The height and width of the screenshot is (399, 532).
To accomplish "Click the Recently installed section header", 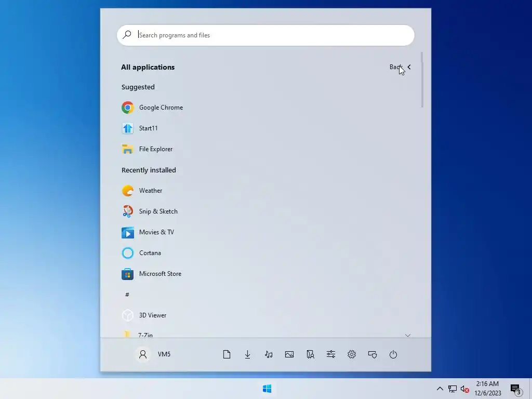I will tap(149, 170).
